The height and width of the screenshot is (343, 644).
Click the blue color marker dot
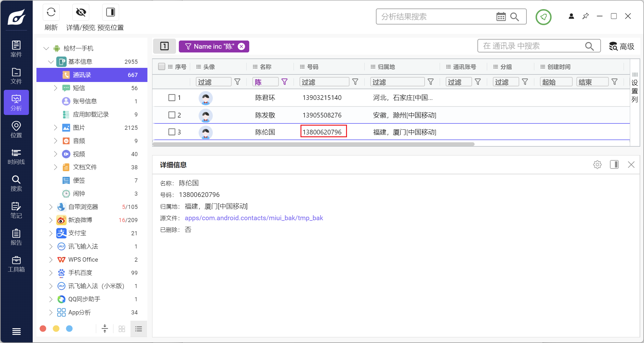(69, 329)
